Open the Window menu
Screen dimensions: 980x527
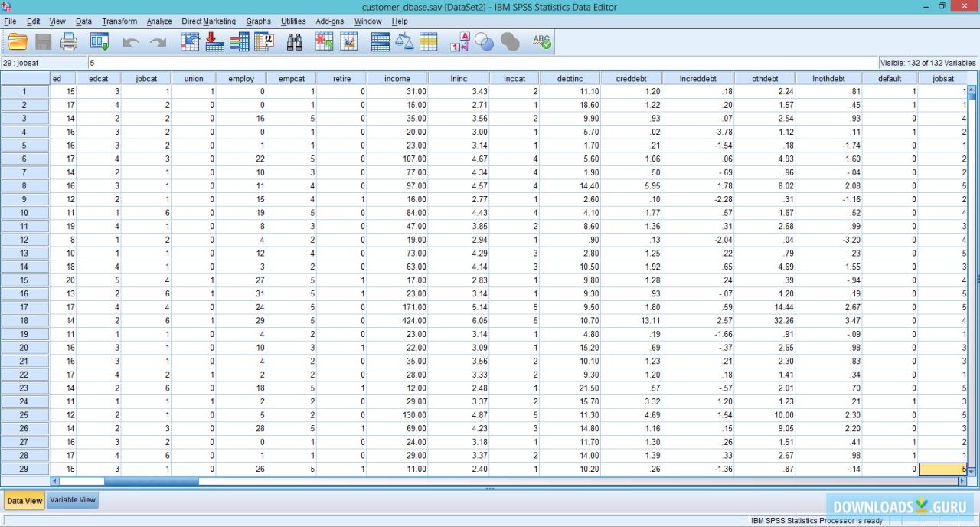[367, 21]
